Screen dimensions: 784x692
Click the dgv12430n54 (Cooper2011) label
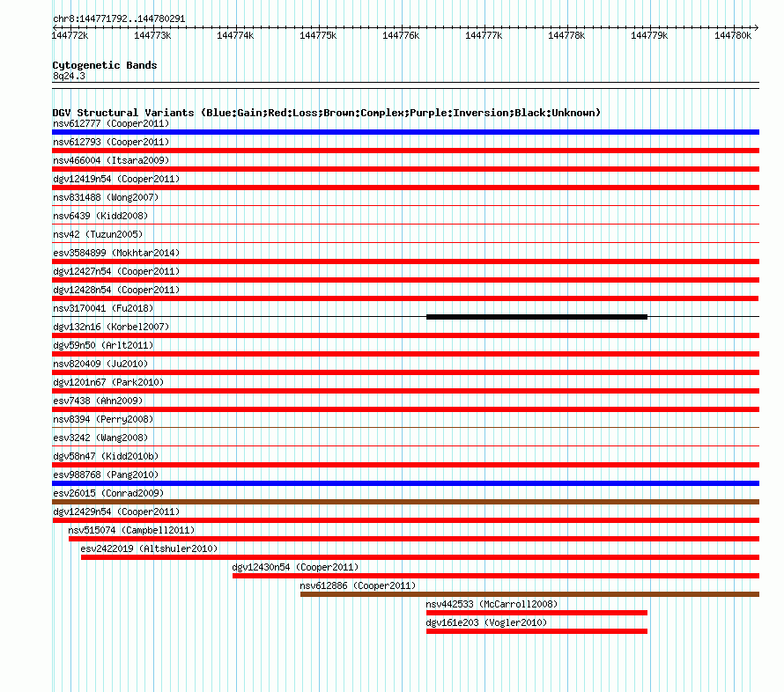295,567
